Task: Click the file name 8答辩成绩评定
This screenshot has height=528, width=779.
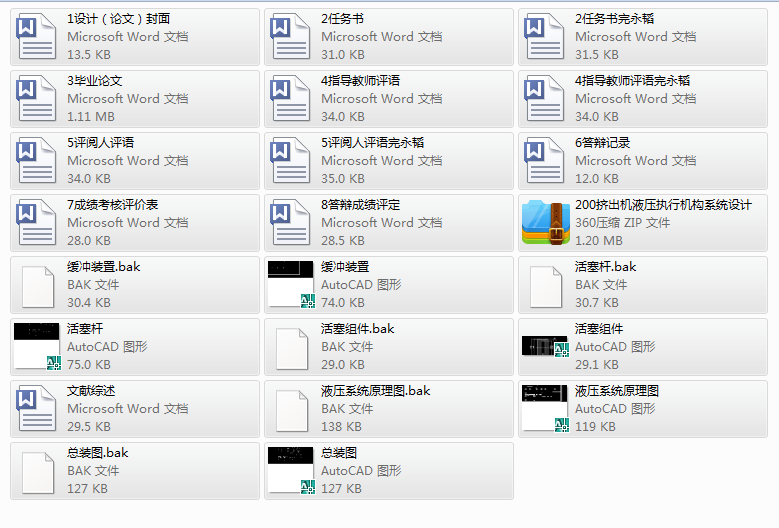Action: pos(361,205)
